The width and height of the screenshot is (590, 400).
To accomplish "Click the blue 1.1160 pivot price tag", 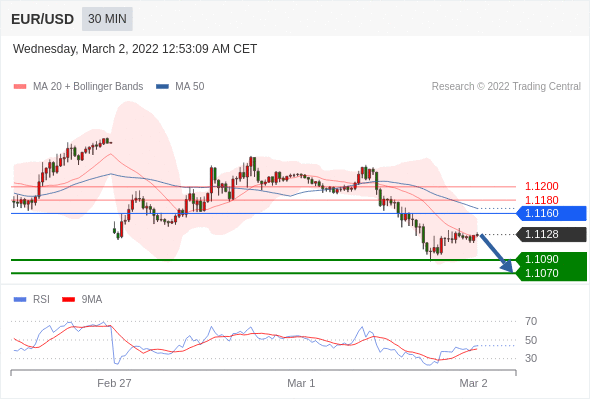I will (x=551, y=213).
